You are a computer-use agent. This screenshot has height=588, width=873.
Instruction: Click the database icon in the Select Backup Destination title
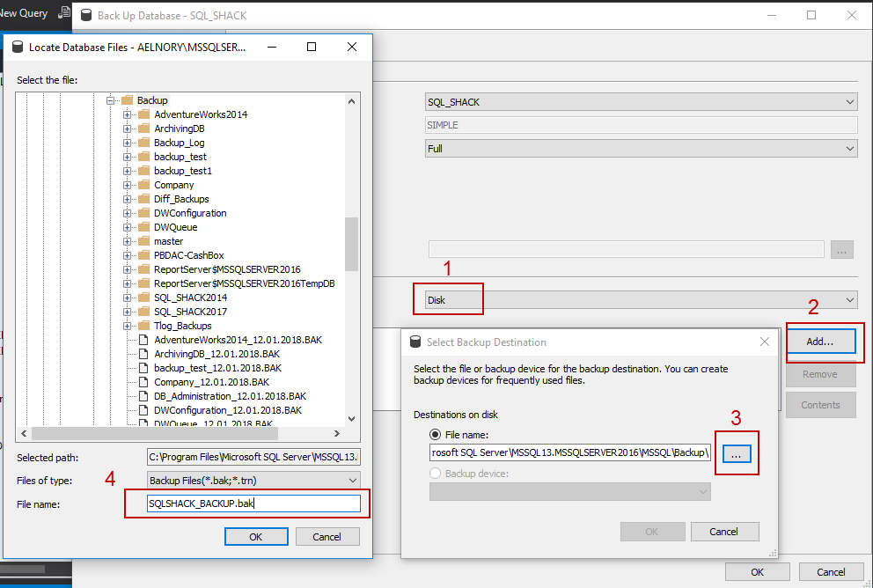coord(415,342)
